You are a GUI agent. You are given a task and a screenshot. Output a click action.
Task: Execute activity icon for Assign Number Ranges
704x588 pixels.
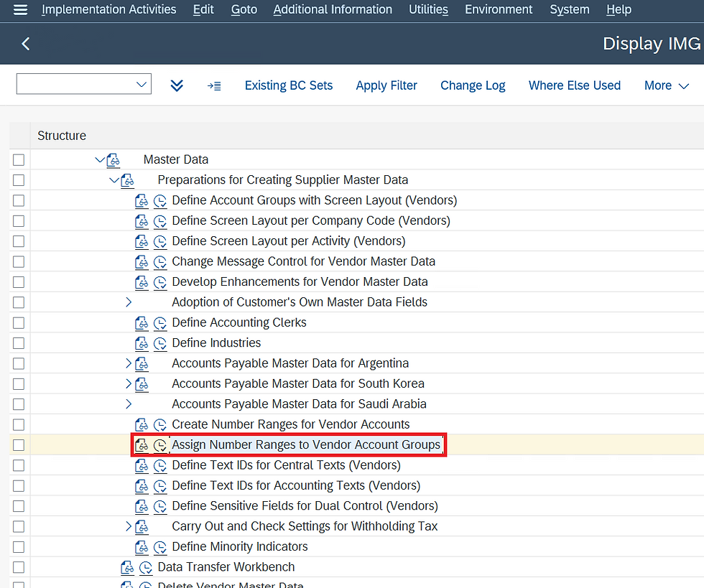(159, 445)
